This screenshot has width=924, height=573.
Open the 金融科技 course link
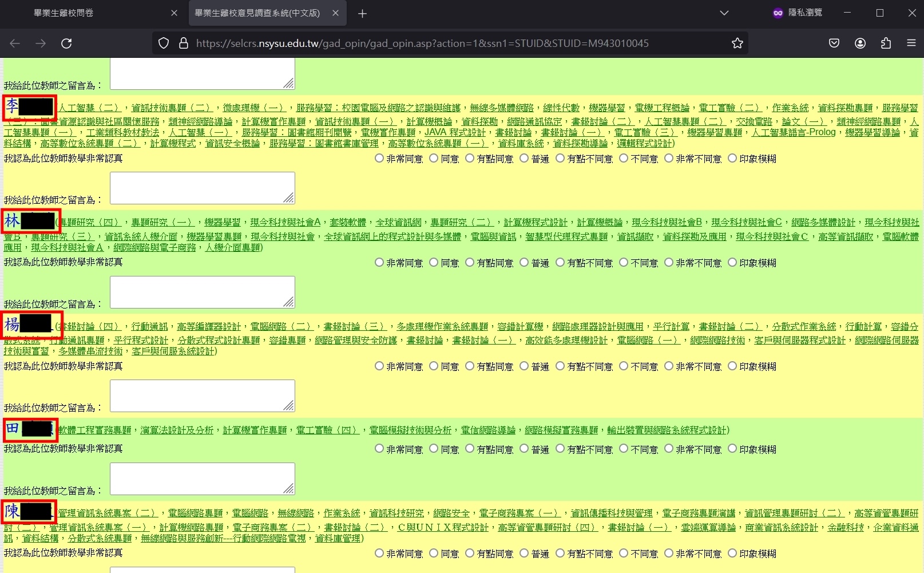coord(846,527)
